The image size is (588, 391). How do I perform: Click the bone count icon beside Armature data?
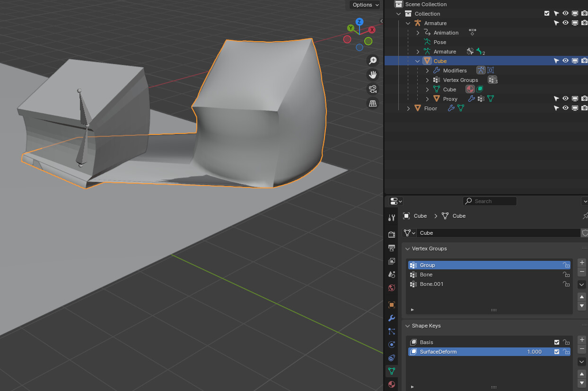[481, 52]
